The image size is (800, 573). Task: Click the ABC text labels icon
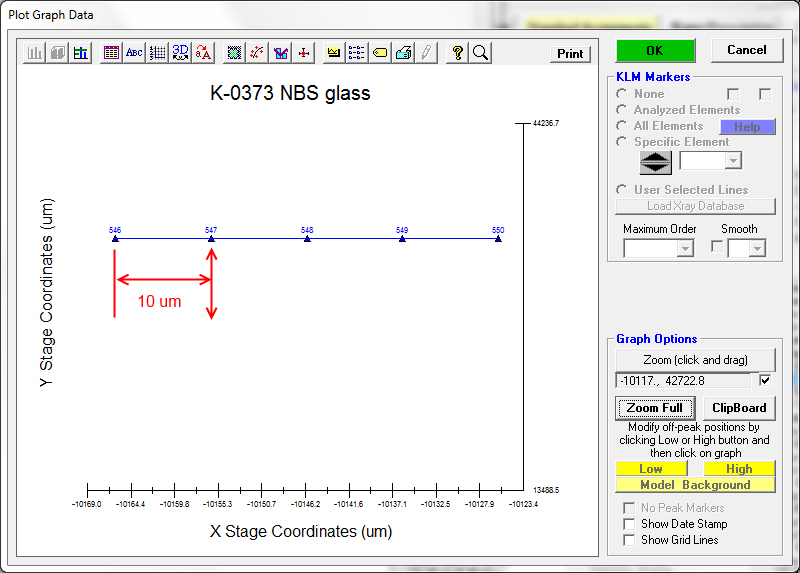pos(134,53)
